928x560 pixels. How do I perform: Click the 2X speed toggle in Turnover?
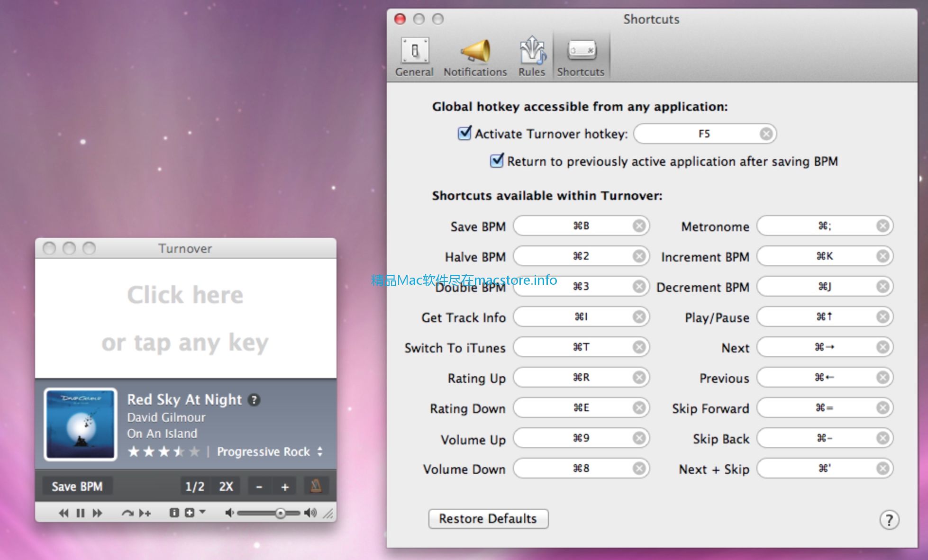(x=225, y=485)
